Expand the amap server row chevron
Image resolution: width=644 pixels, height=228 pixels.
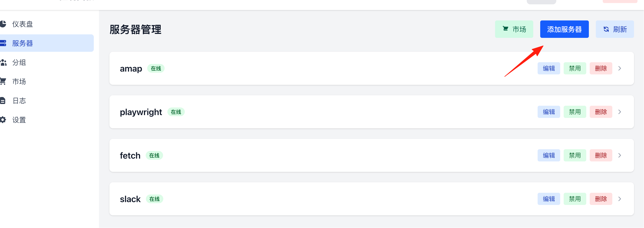[x=619, y=68]
